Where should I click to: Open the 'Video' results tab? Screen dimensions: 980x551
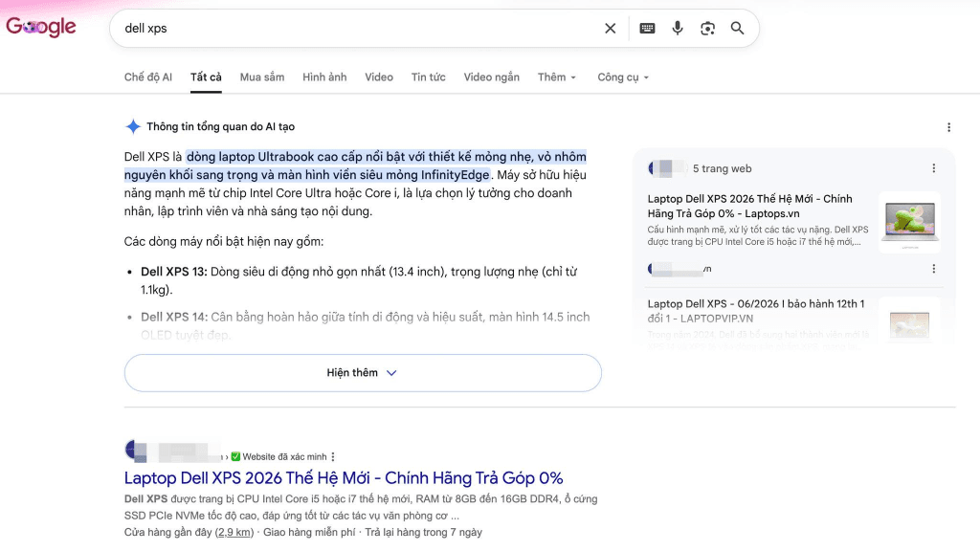click(x=379, y=77)
